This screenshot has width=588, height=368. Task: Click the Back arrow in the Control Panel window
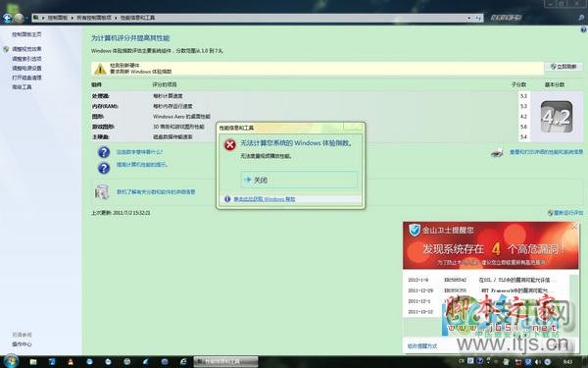(7, 18)
